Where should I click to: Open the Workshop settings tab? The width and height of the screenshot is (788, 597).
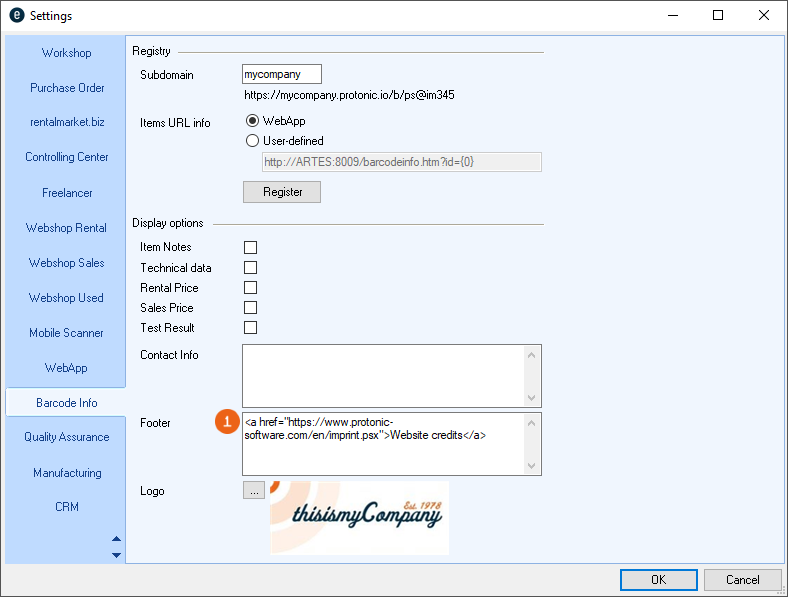tap(66, 53)
